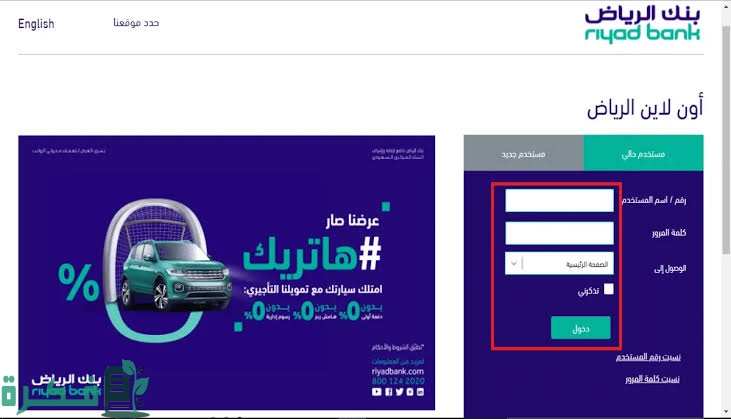Click the أون لاين الرياض heading
The width and height of the screenshot is (731, 419).
[645, 108]
